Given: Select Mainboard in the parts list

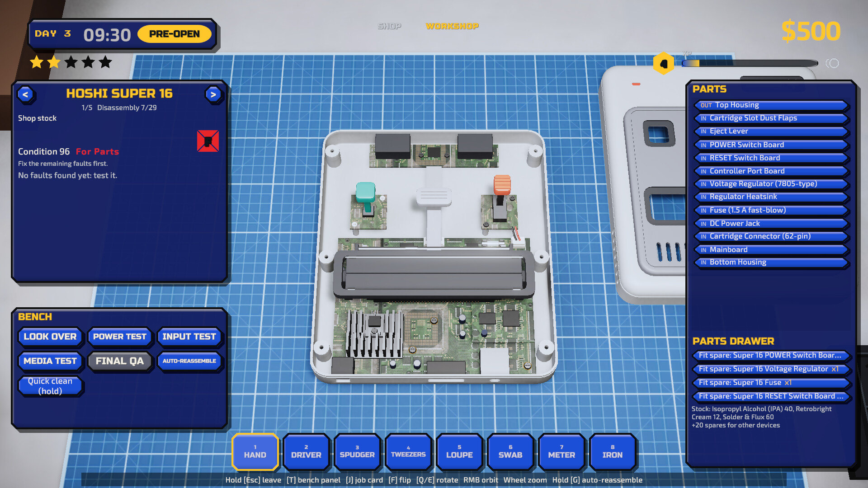Looking at the screenshot, I should (771, 250).
